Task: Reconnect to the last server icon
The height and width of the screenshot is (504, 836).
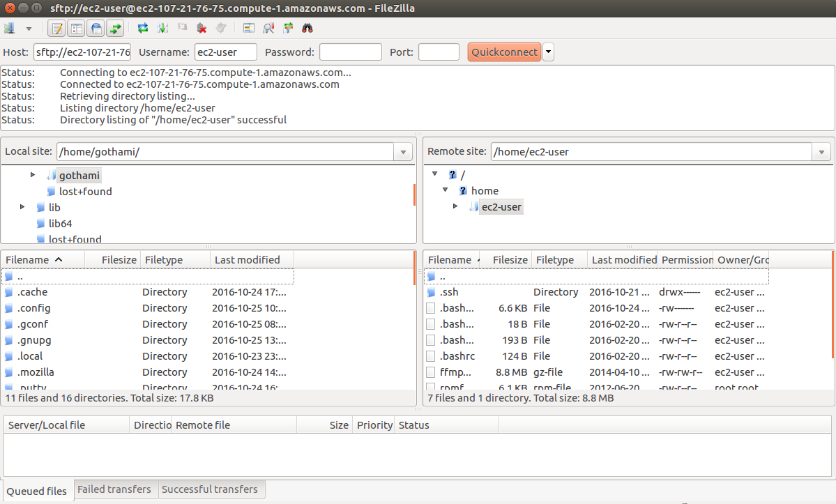Action: 221,28
